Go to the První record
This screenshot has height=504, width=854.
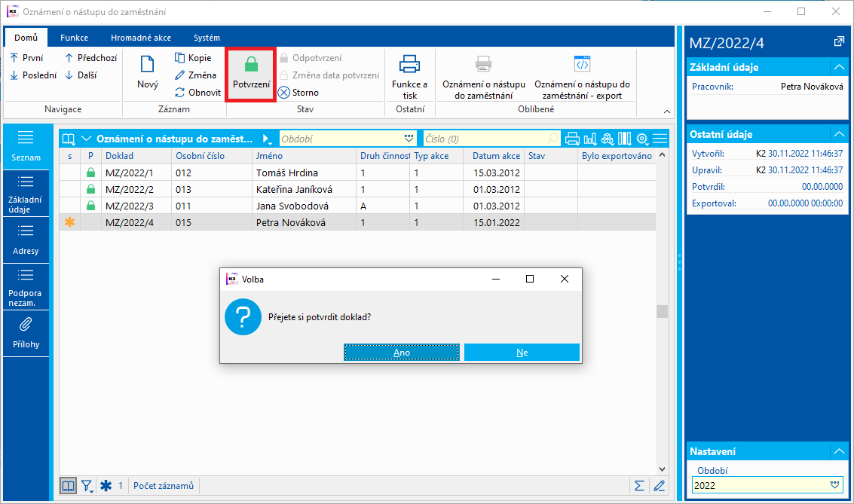[26, 58]
